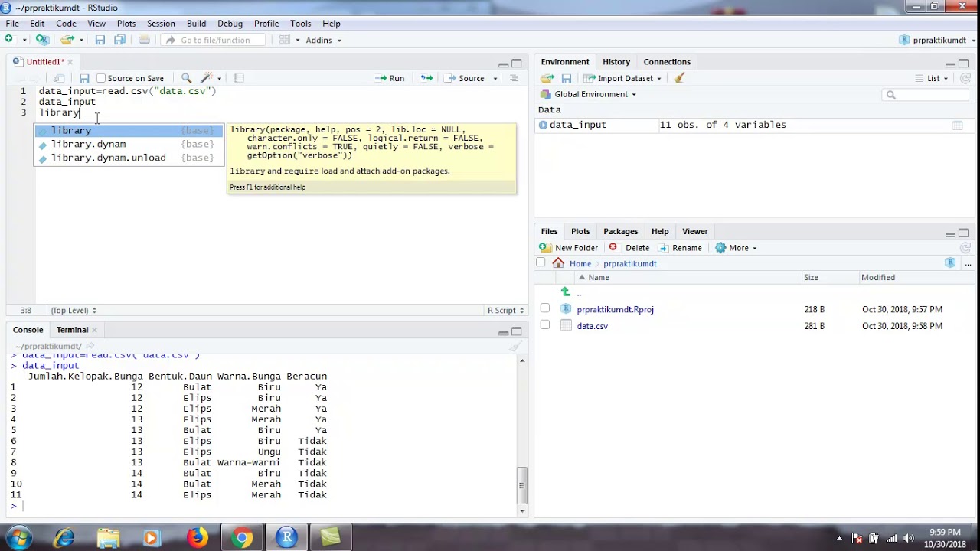Click the save all documents icon
The width and height of the screenshot is (980, 551).
[x=119, y=40]
